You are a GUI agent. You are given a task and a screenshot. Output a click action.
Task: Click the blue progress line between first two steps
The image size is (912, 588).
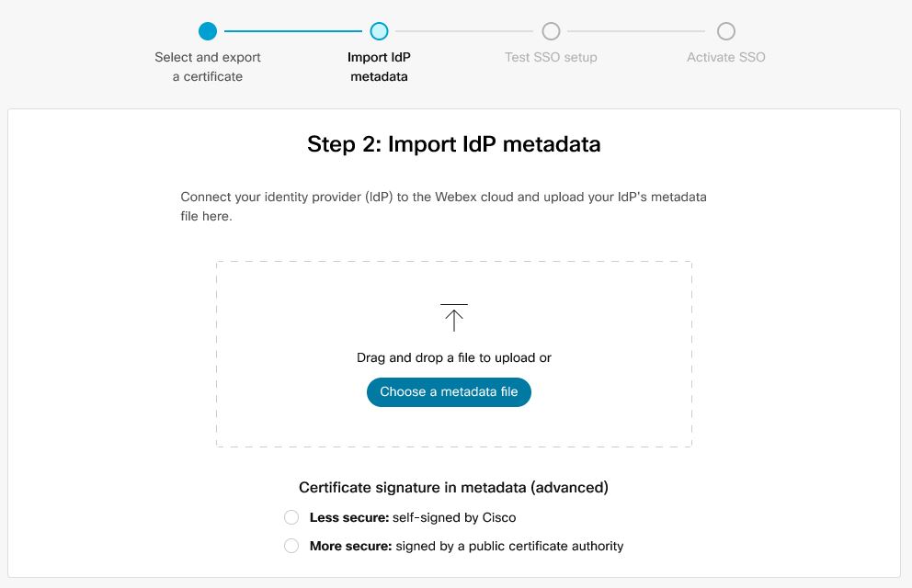click(x=293, y=31)
